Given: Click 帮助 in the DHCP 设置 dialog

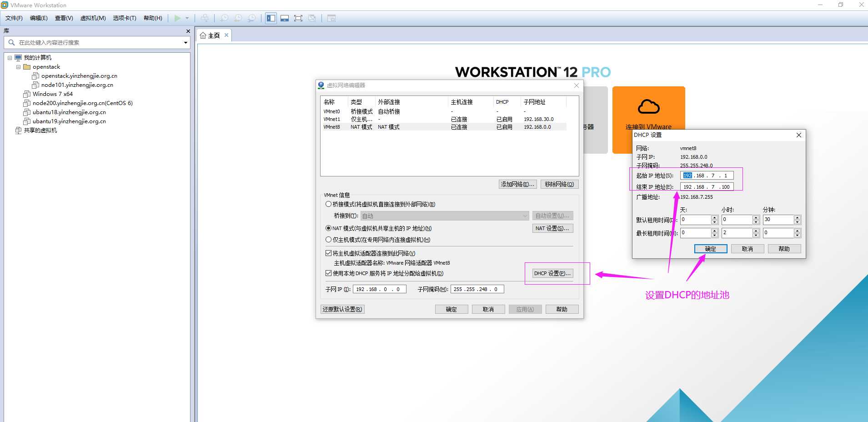Looking at the screenshot, I should [784, 249].
